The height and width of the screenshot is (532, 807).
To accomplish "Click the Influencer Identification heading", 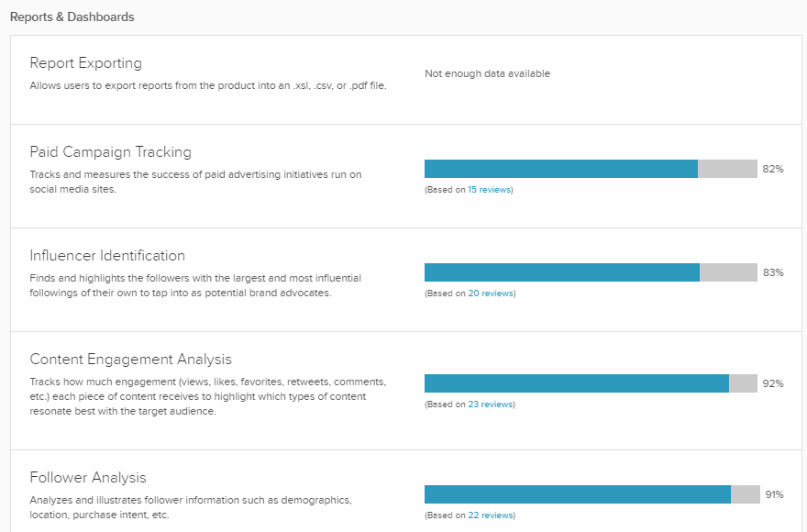I will click(x=107, y=256).
